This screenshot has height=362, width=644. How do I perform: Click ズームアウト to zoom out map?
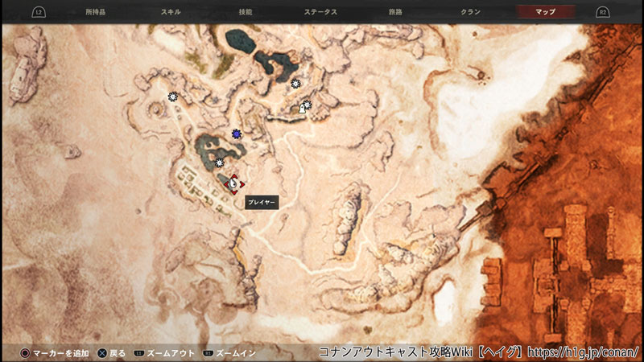point(171,352)
